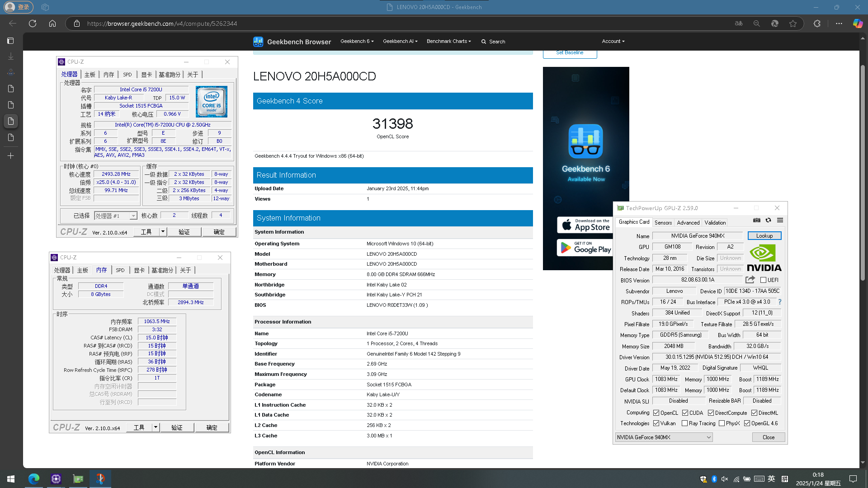
Task: Refresh the page in Edge
Action: coord(33,23)
